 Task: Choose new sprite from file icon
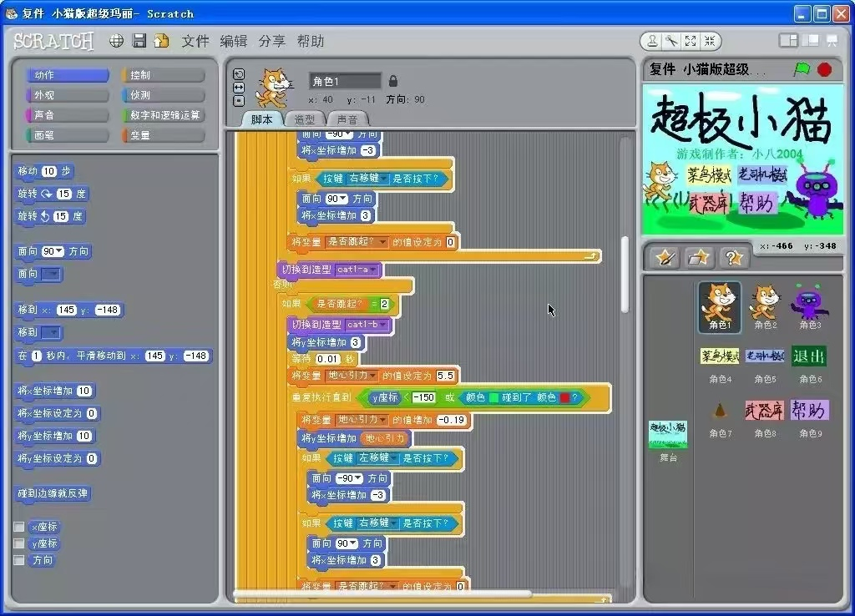click(699, 257)
